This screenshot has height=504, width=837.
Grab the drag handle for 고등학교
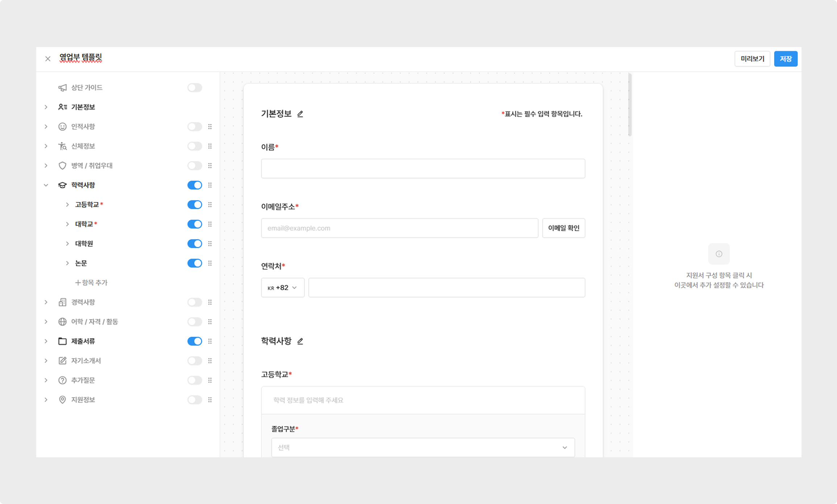210,205
